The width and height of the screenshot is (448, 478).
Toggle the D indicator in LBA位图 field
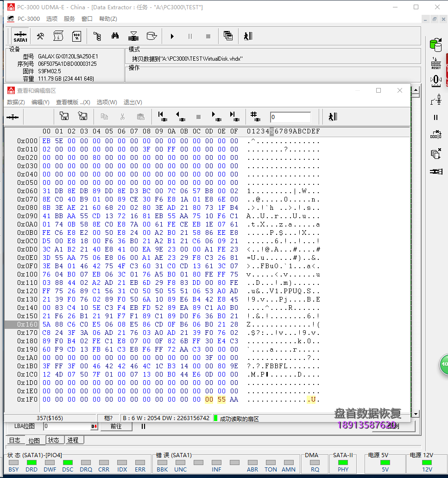click(94, 426)
